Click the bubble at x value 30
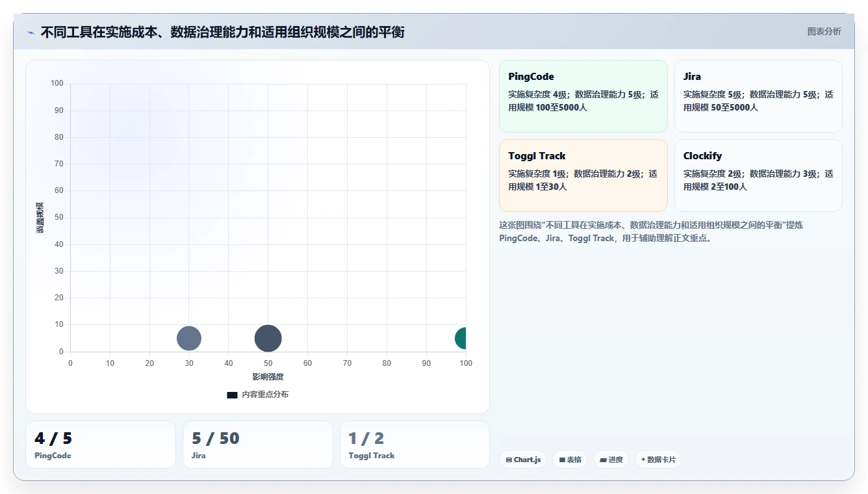 pyautogui.click(x=189, y=338)
